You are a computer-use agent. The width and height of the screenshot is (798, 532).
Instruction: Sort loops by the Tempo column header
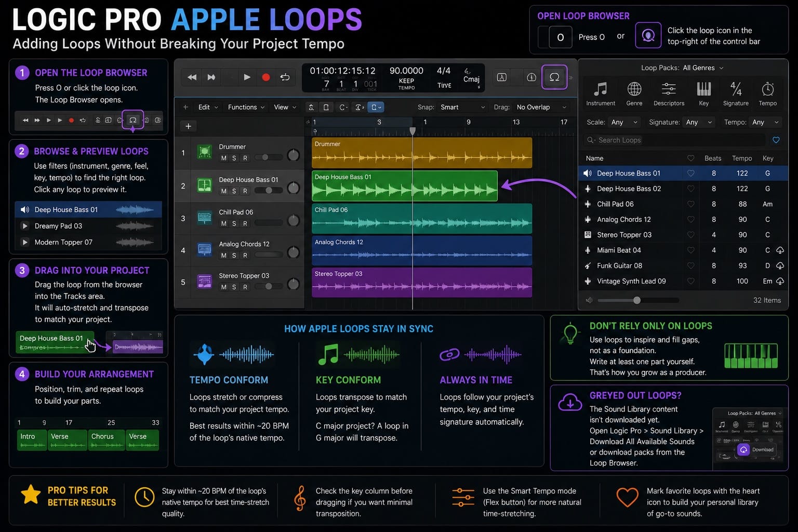[x=742, y=158]
